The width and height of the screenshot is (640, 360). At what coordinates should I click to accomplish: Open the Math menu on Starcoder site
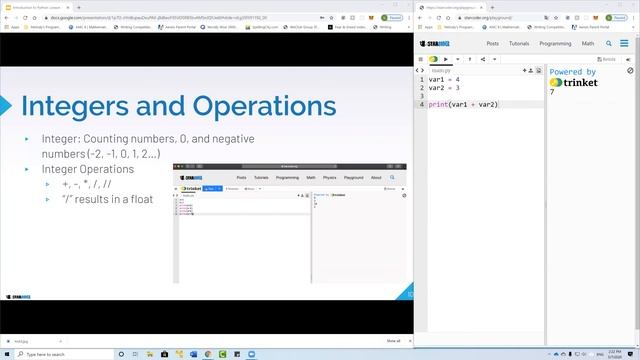[588, 43]
